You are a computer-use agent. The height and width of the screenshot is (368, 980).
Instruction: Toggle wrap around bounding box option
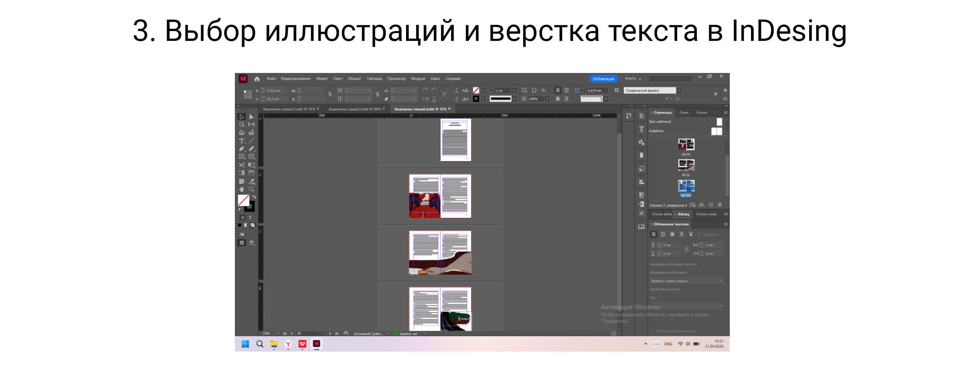[x=663, y=234]
